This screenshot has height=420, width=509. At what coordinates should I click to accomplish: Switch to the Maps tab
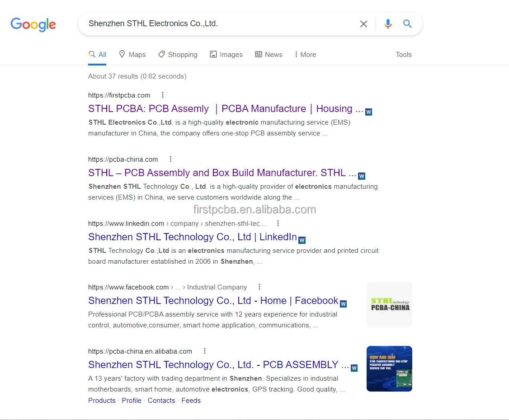point(132,55)
